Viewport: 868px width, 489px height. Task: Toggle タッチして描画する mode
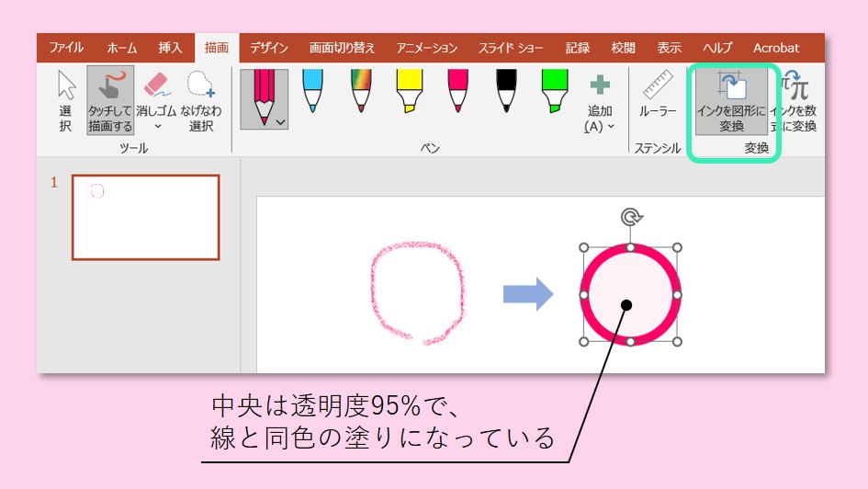click(x=110, y=100)
